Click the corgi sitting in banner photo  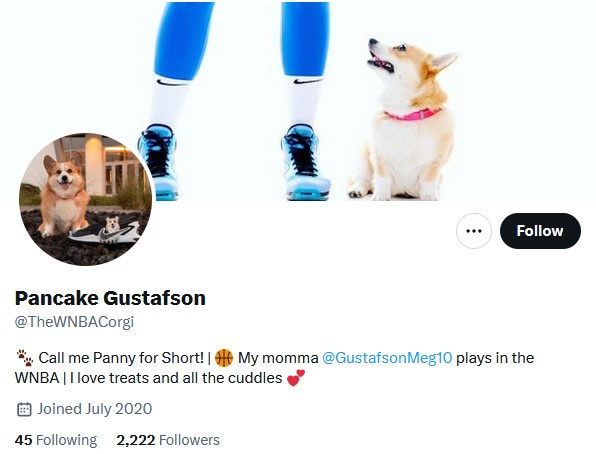tap(404, 119)
